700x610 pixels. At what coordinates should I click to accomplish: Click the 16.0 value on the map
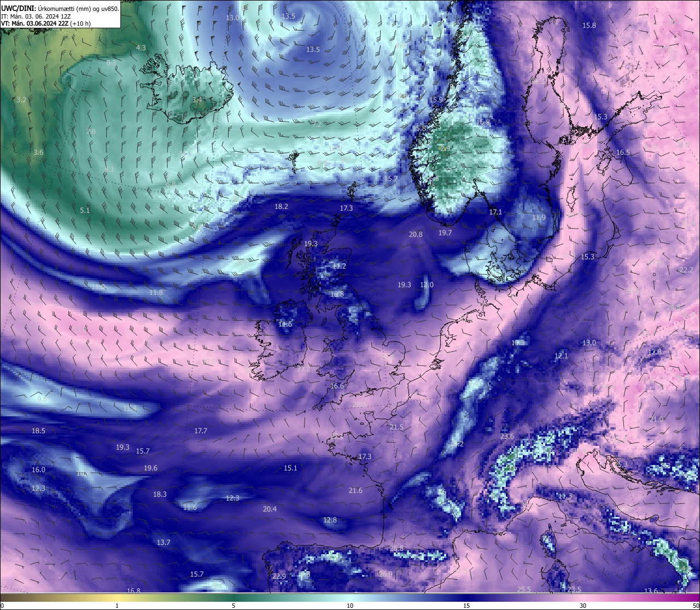tap(38, 470)
